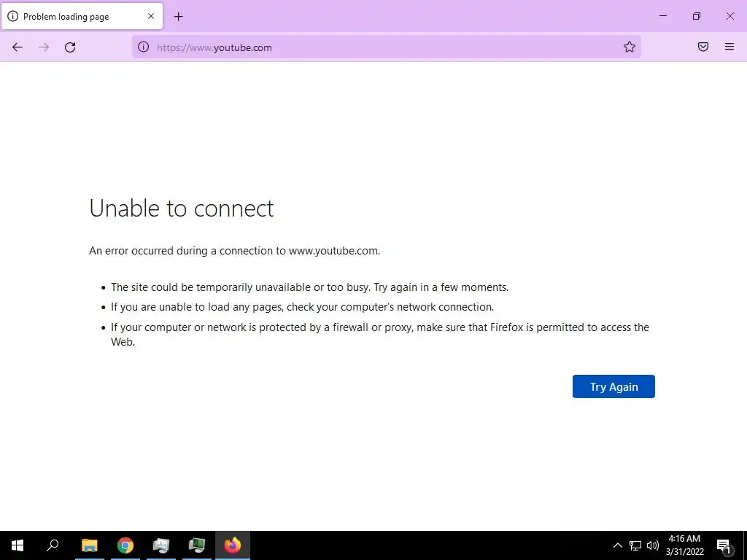Launch Google Chrome from the taskbar

click(x=125, y=545)
